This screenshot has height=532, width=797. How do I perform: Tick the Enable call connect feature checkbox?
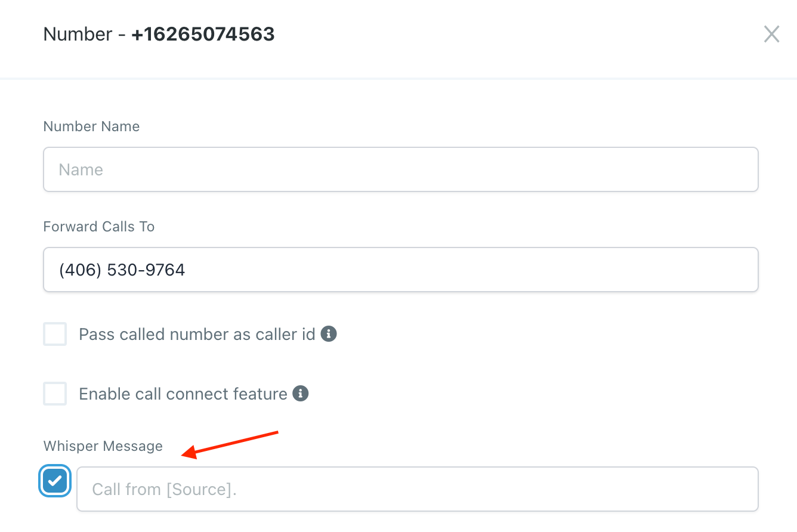(x=55, y=394)
